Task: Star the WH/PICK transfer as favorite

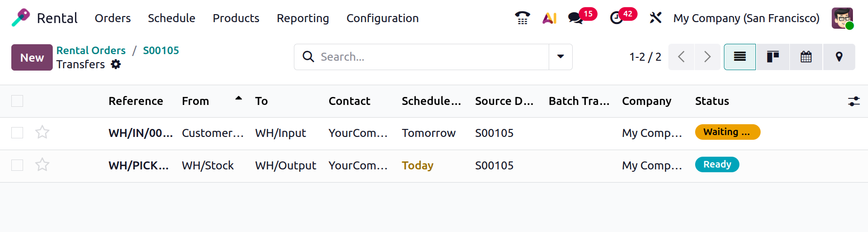Action: (x=42, y=165)
